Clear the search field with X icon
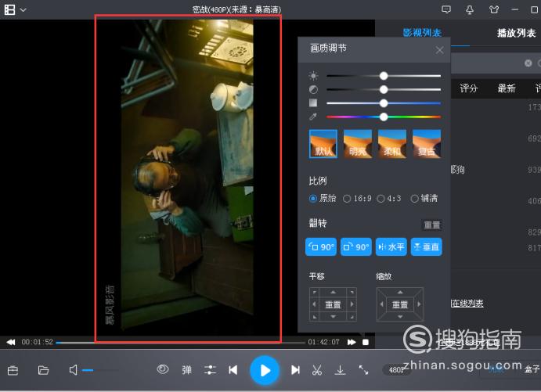 click(528, 63)
